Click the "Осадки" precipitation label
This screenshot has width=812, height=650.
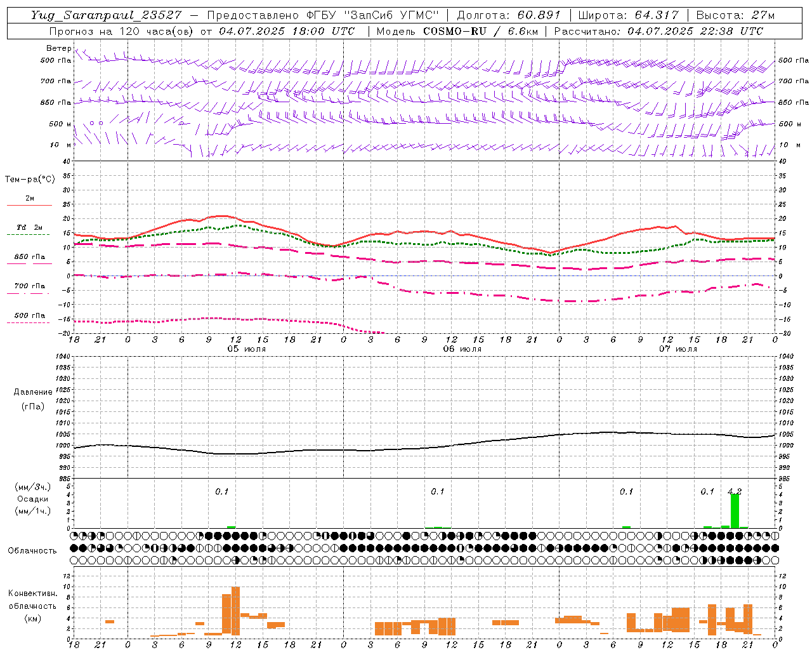[33, 499]
